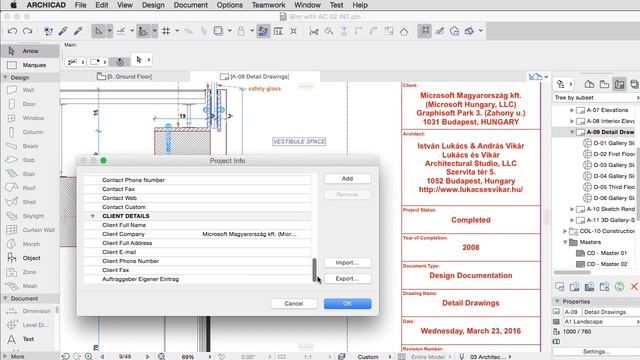The width and height of the screenshot is (640, 360).
Task: Open the Teamwork menu
Action: pyautogui.click(x=268, y=5)
